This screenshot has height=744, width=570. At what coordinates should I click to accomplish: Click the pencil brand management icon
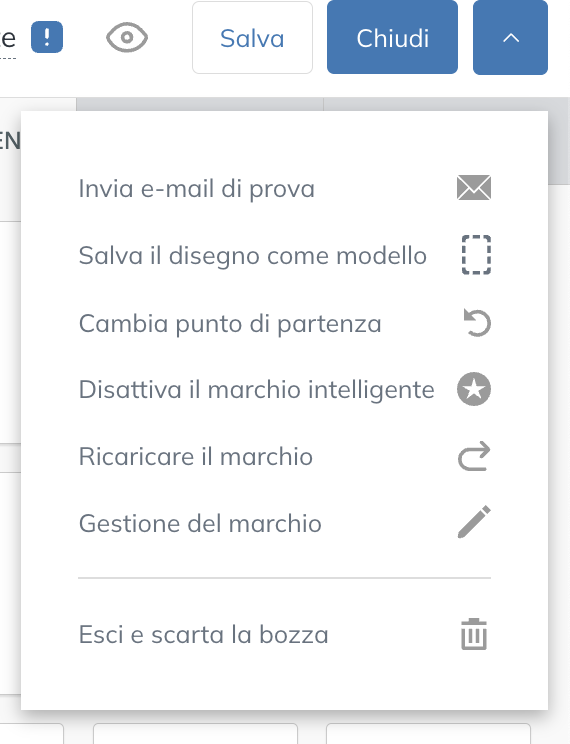click(474, 522)
